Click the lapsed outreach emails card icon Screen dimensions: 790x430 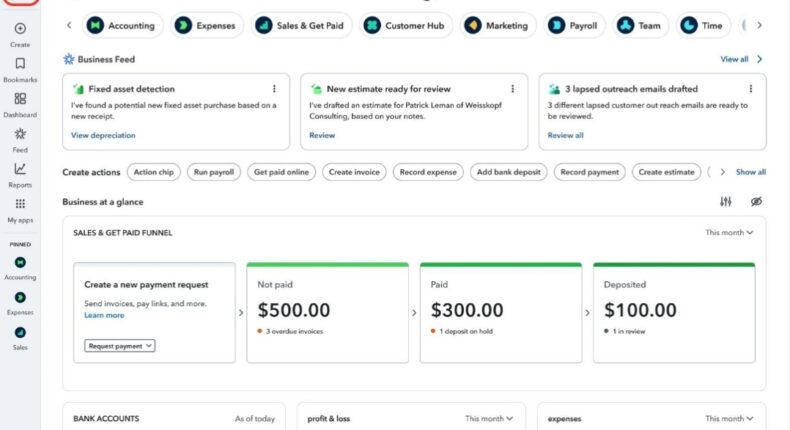(x=554, y=89)
